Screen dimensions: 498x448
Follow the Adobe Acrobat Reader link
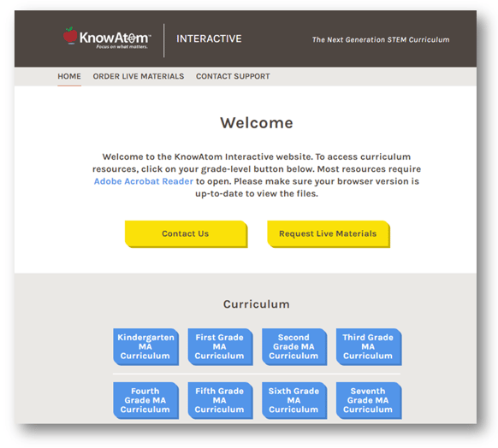[x=144, y=181]
